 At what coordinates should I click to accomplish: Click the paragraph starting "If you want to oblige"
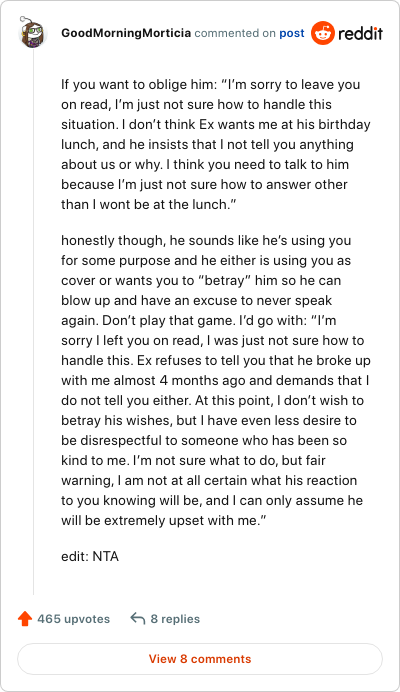[x=215, y=144]
